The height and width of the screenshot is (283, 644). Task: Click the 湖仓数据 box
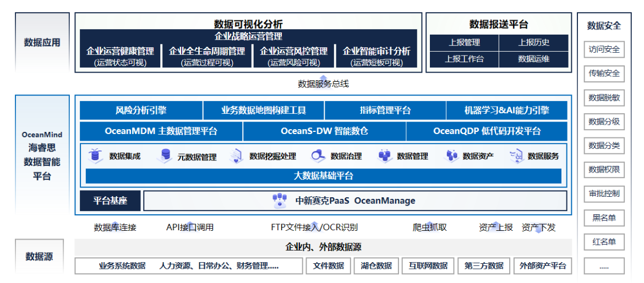coord(376,266)
